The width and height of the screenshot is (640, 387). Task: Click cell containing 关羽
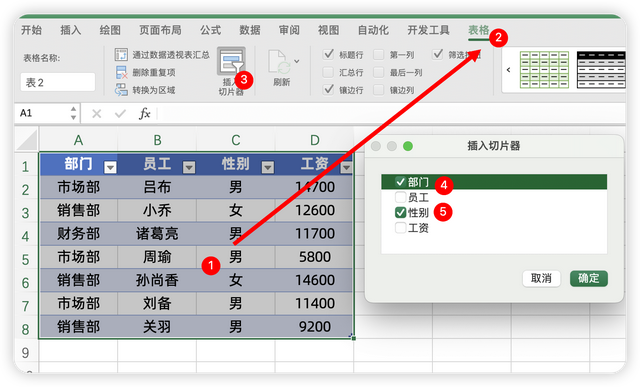click(157, 327)
